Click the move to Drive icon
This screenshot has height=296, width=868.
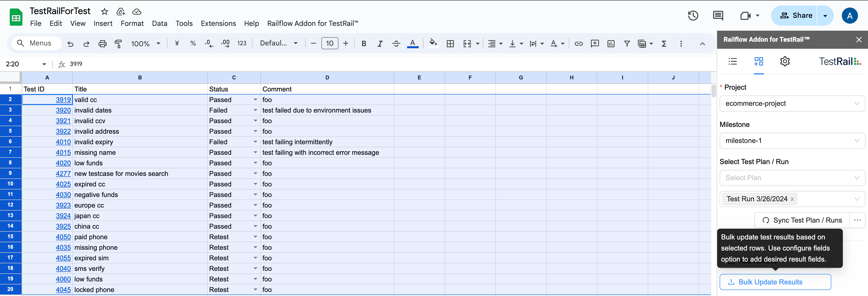click(120, 12)
